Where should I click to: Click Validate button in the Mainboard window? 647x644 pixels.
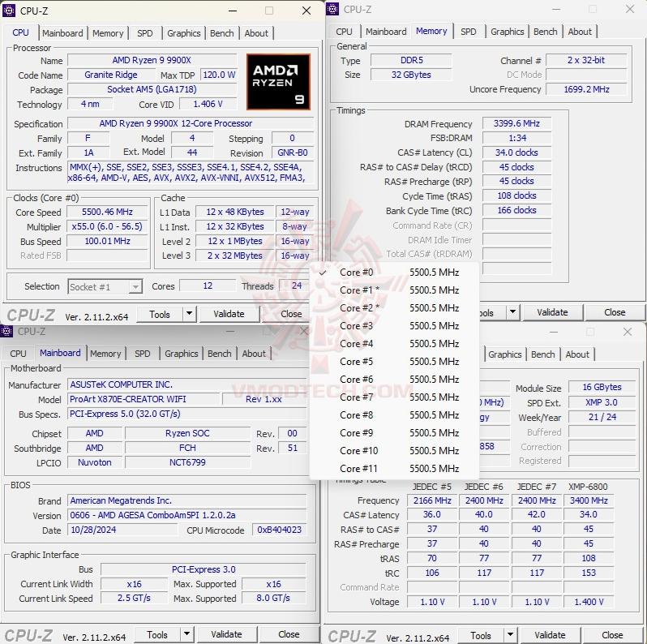pyautogui.click(x=226, y=634)
